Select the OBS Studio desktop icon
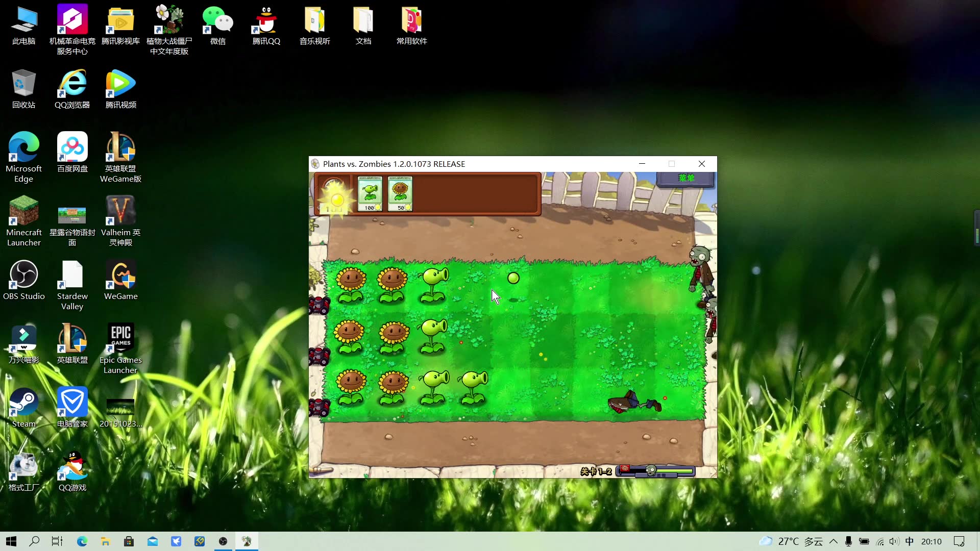The image size is (980, 551). (24, 281)
